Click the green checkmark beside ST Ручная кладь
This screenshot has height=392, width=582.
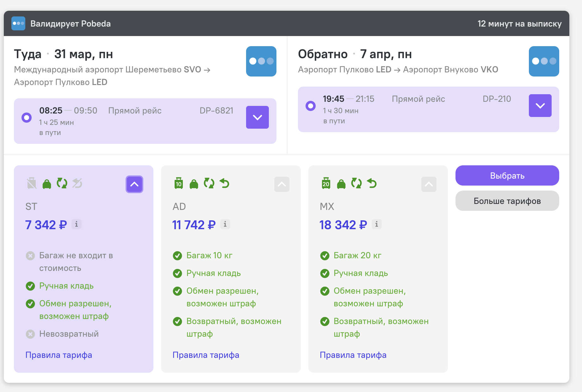[30, 286]
